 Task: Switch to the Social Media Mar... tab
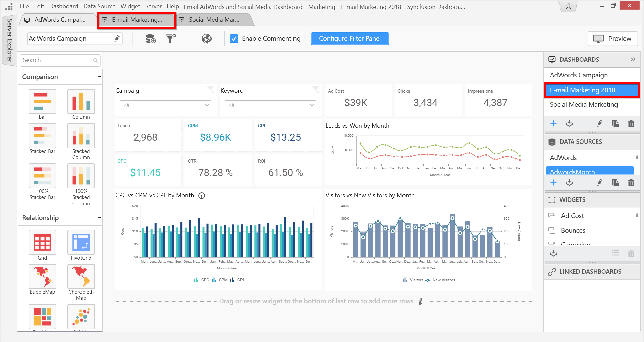point(214,20)
